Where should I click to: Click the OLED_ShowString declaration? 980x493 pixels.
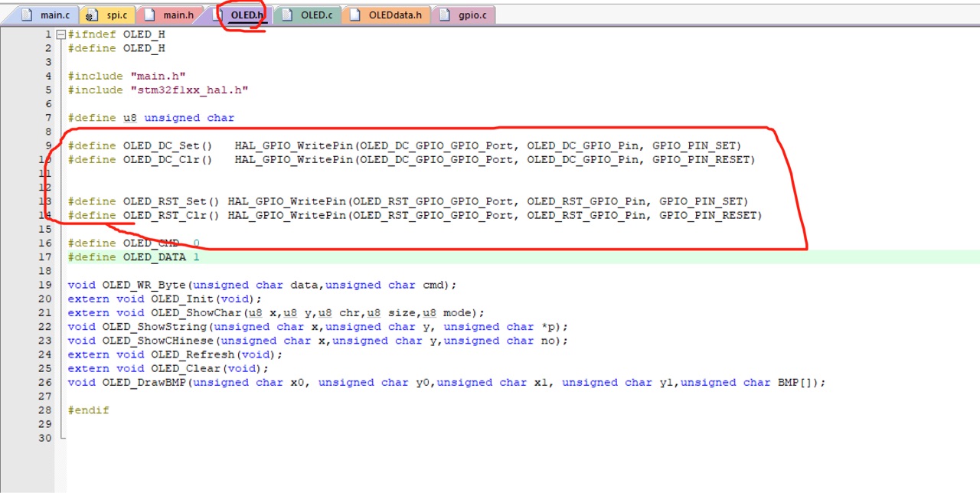click(x=318, y=327)
